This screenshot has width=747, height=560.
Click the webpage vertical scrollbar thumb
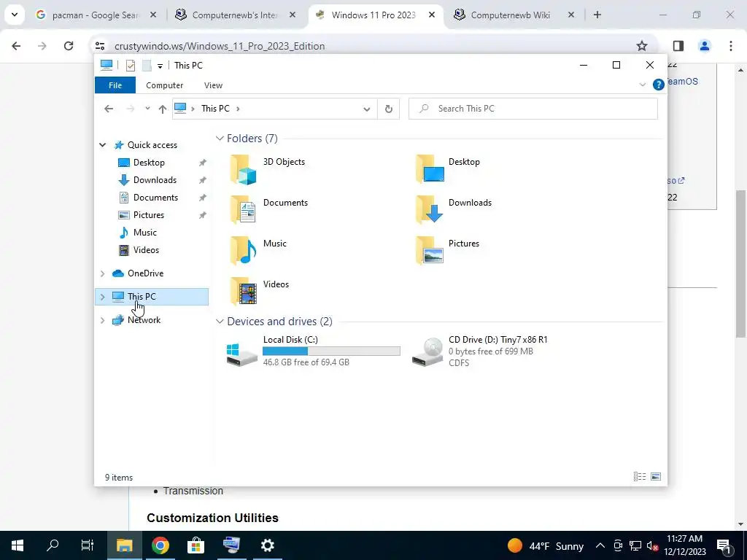pos(740,263)
